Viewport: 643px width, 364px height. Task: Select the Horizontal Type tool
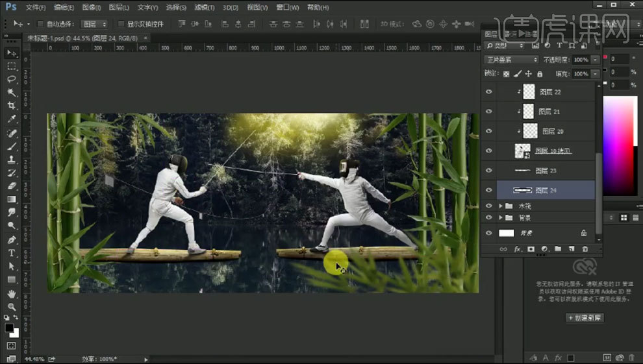(x=12, y=252)
